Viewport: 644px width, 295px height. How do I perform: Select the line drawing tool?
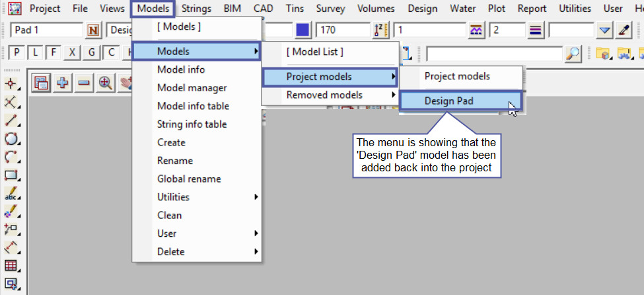[x=11, y=120]
